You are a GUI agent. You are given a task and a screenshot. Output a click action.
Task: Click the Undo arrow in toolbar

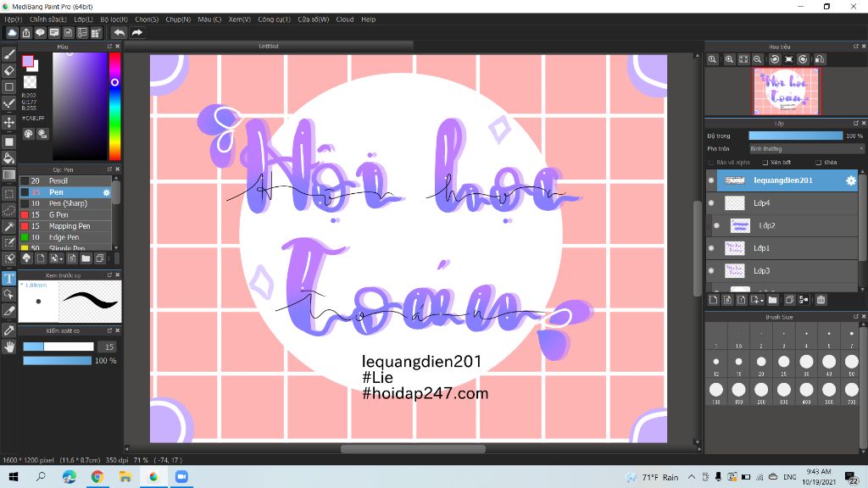coord(119,33)
